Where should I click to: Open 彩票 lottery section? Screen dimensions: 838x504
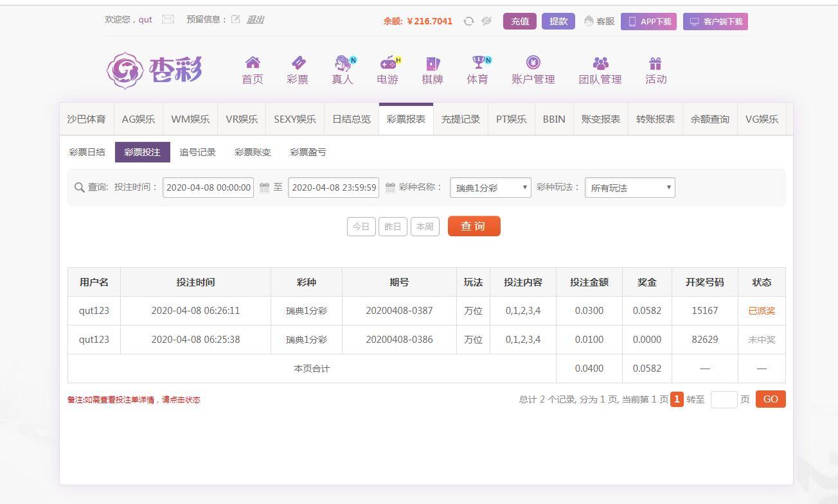(298, 71)
